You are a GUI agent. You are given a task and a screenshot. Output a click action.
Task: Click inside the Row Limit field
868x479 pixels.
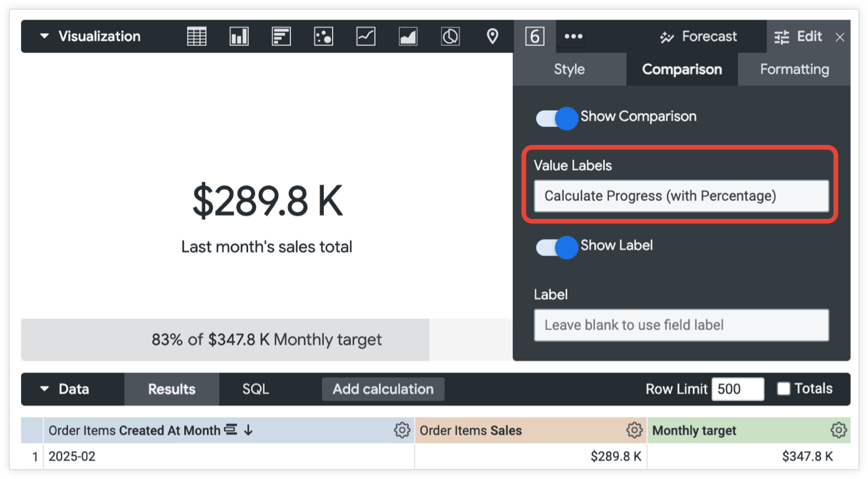click(x=739, y=388)
